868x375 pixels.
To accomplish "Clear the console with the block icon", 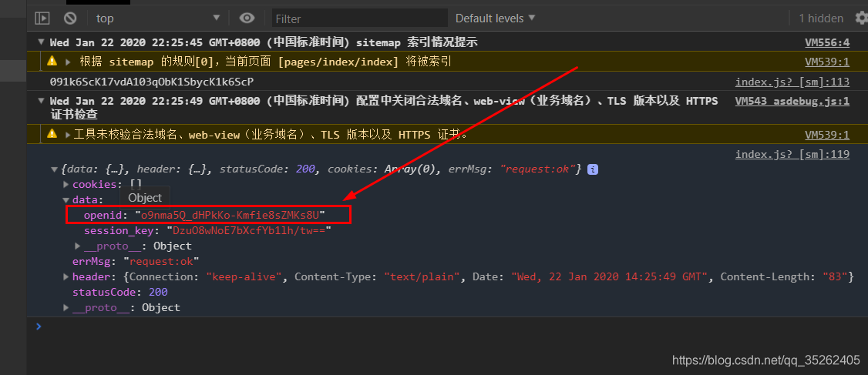I will pos(69,18).
